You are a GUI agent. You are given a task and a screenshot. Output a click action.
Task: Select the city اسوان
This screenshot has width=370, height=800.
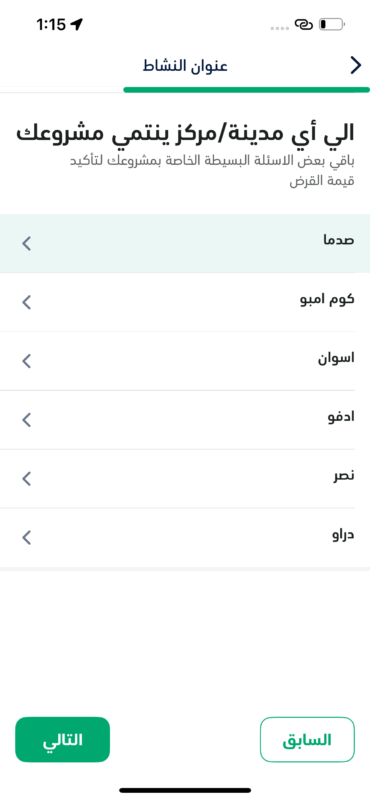click(185, 361)
